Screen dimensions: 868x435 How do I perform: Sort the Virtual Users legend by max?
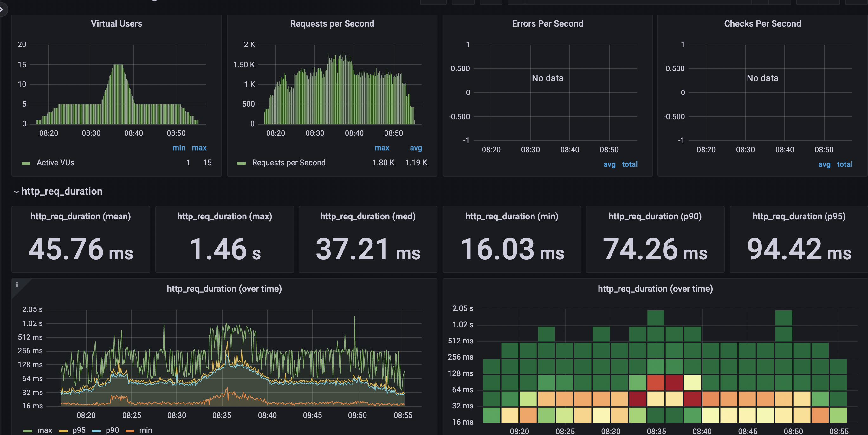[x=199, y=148]
